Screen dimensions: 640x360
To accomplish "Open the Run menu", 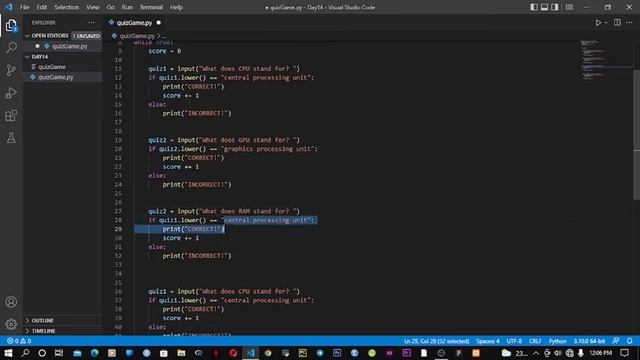I will click(x=127, y=7).
